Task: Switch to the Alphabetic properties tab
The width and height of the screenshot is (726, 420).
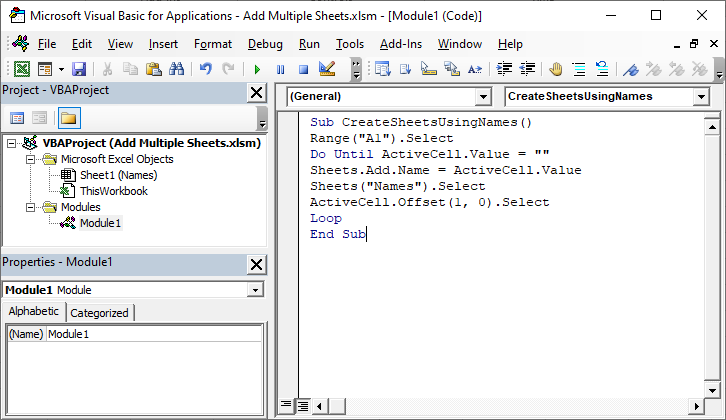Action: [x=34, y=312]
